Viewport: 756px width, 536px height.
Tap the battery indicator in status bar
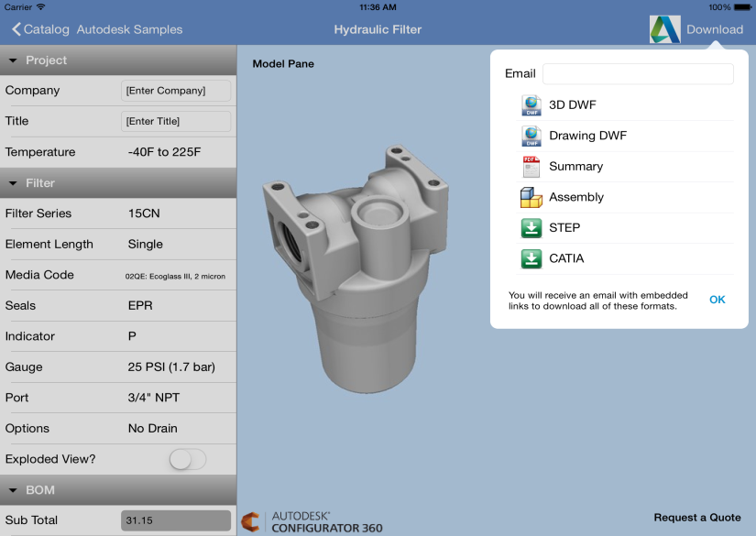tap(742, 7)
